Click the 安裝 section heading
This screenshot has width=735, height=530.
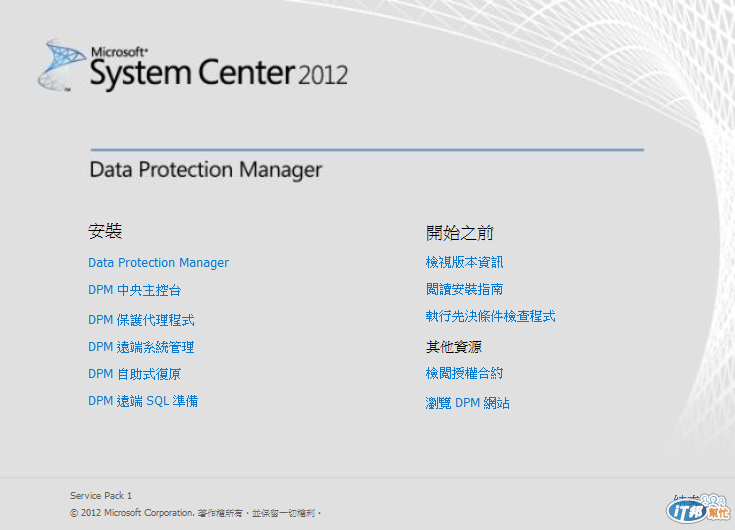point(105,232)
